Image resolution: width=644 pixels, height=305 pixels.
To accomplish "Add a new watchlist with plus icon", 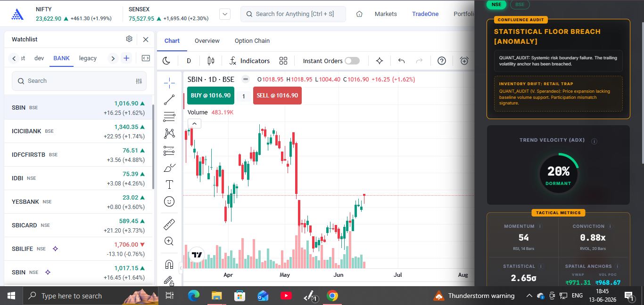I will [126, 58].
